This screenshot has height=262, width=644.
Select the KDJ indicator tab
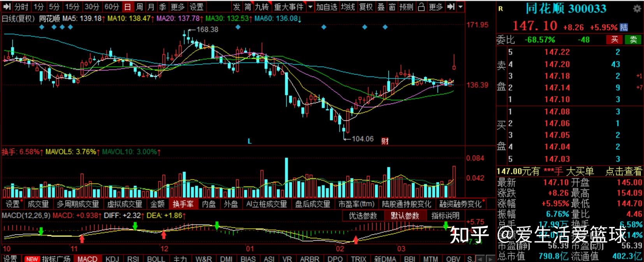coord(112,259)
